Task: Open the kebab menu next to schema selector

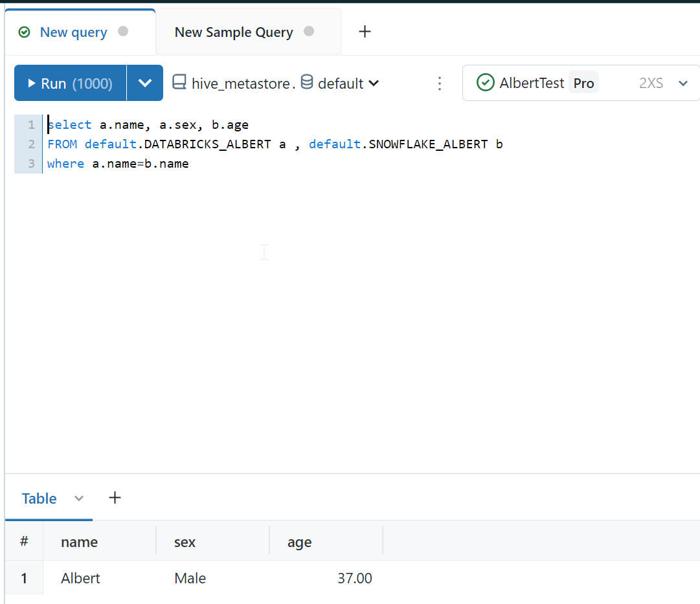Action: point(440,83)
